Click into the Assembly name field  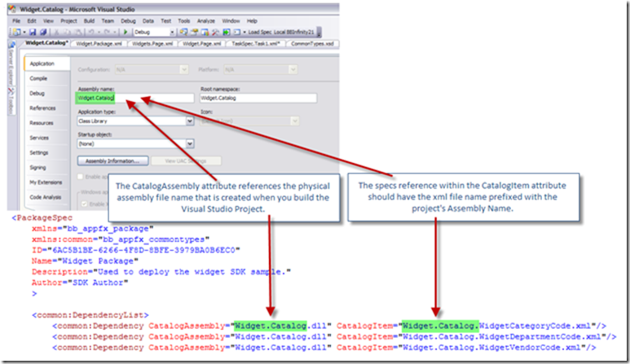(x=135, y=98)
